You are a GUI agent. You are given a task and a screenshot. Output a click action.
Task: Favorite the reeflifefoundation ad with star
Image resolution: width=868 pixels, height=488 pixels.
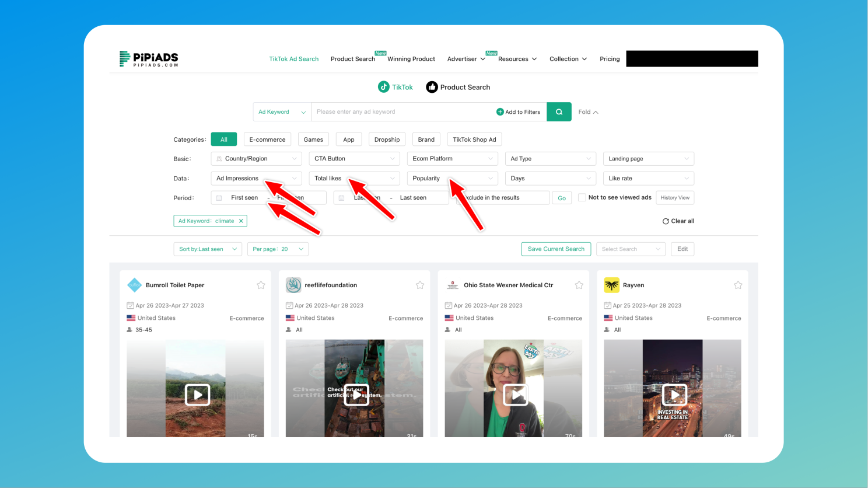click(x=420, y=285)
